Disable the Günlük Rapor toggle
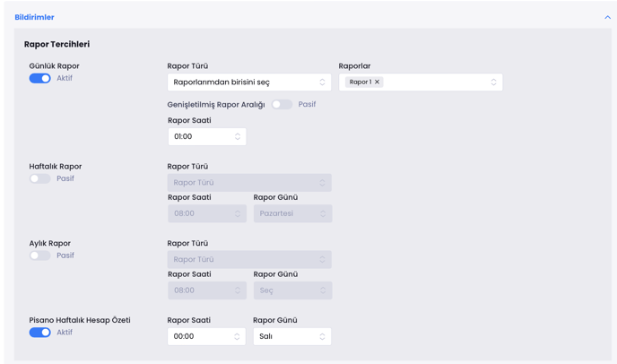Screen dimensions: 617x364 (x=39, y=79)
